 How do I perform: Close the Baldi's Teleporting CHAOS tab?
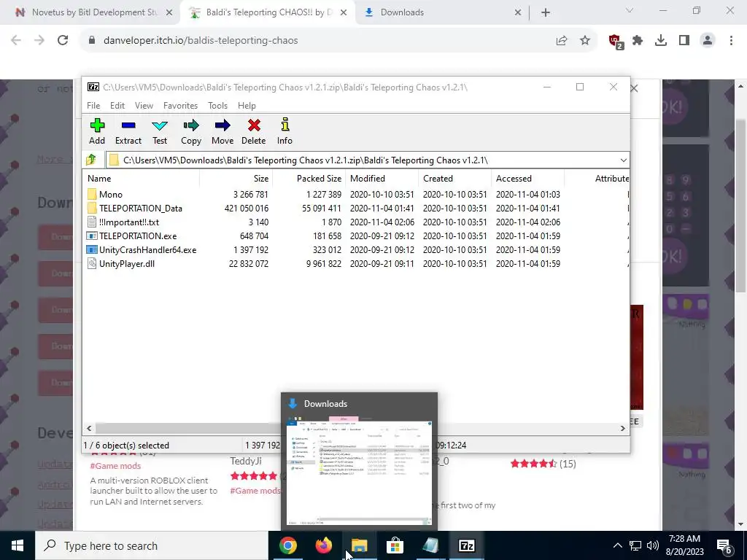click(x=344, y=13)
